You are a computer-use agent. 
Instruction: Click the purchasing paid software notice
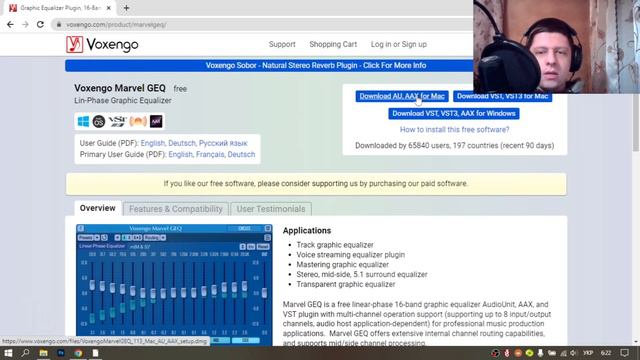[x=316, y=184]
